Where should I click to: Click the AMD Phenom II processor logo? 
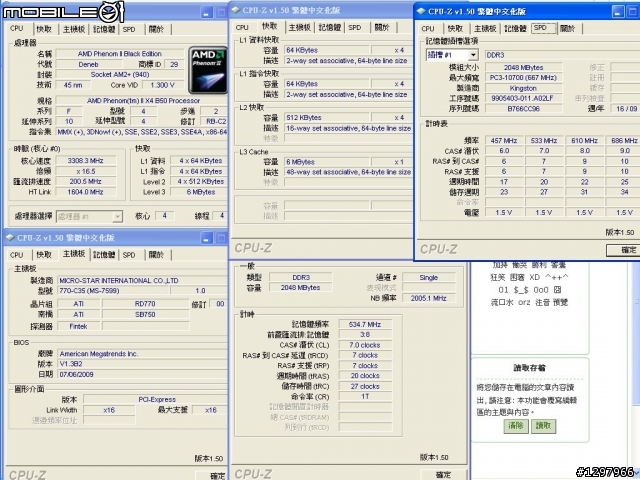pos(208,71)
